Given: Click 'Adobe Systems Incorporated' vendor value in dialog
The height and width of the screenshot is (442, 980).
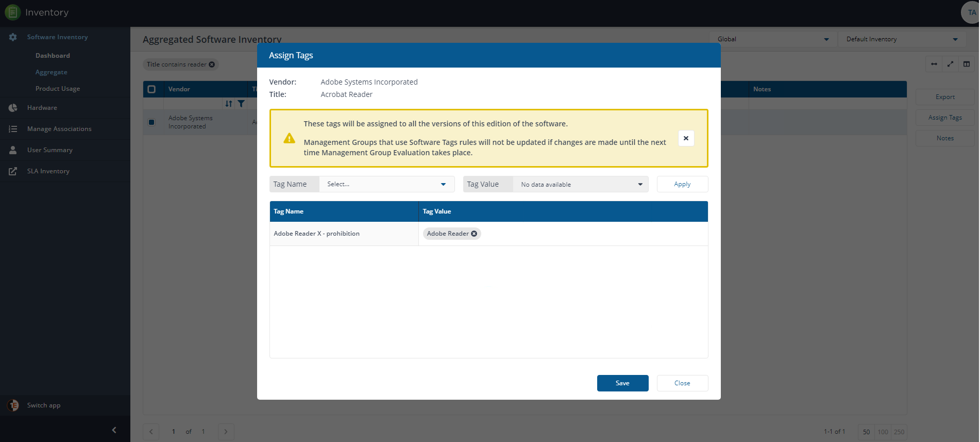Looking at the screenshot, I should coord(369,82).
